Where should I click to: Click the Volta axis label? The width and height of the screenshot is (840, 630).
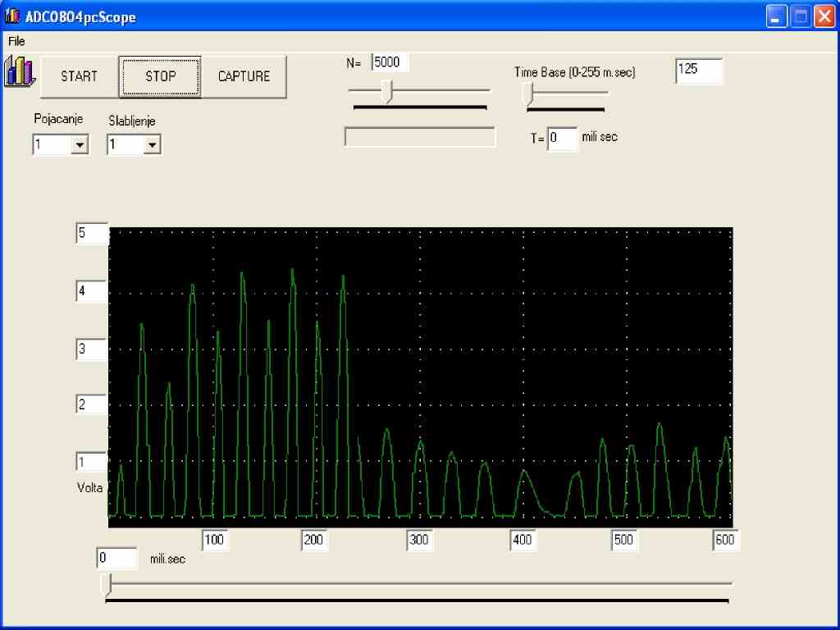[x=90, y=488]
